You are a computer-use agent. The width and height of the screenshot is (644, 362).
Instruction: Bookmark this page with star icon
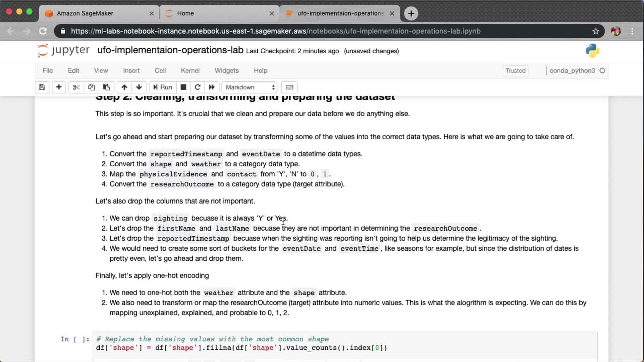(595, 31)
